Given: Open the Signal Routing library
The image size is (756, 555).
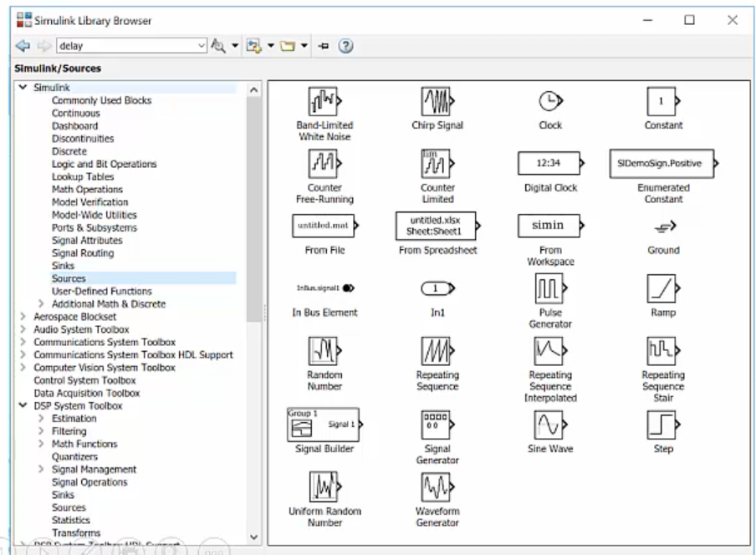Looking at the screenshot, I should [83, 253].
